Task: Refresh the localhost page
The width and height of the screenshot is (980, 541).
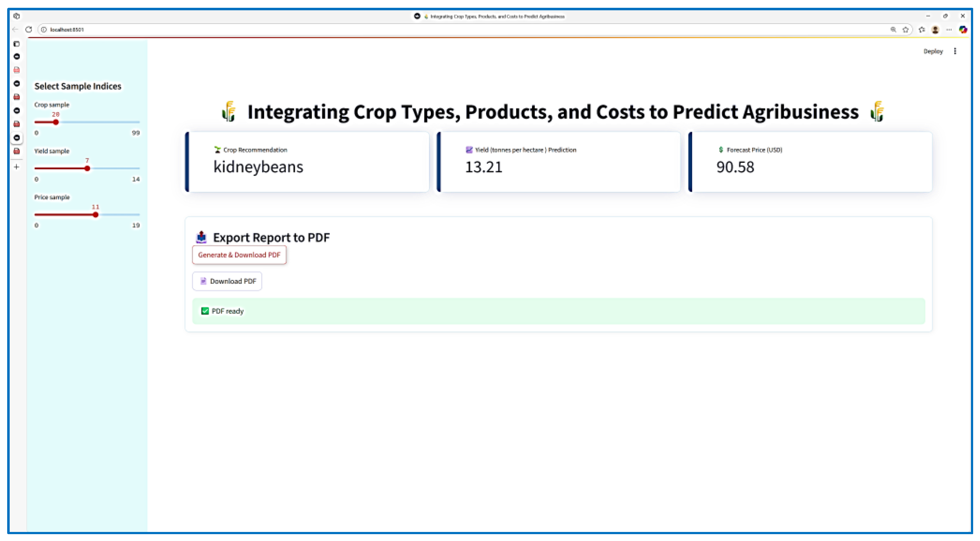Action: pyautogui.click(x=28, y=29)
